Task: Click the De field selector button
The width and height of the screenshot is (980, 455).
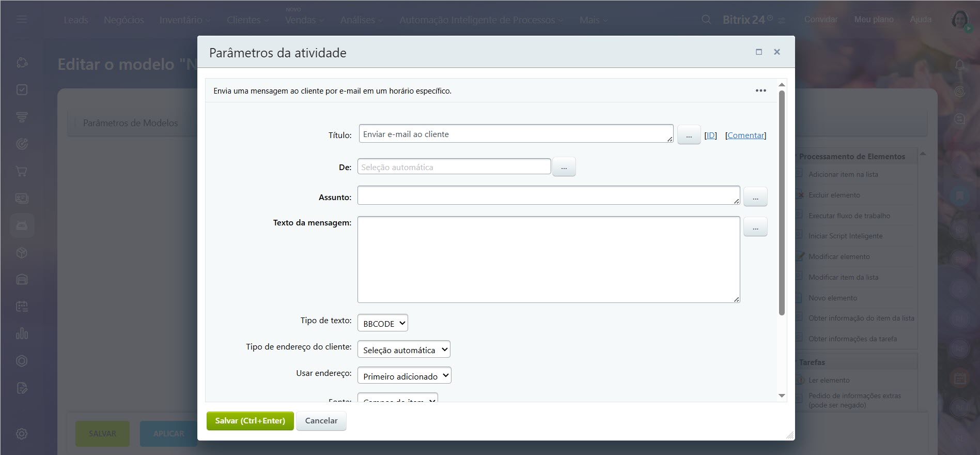Action: (x=564, y=167)
